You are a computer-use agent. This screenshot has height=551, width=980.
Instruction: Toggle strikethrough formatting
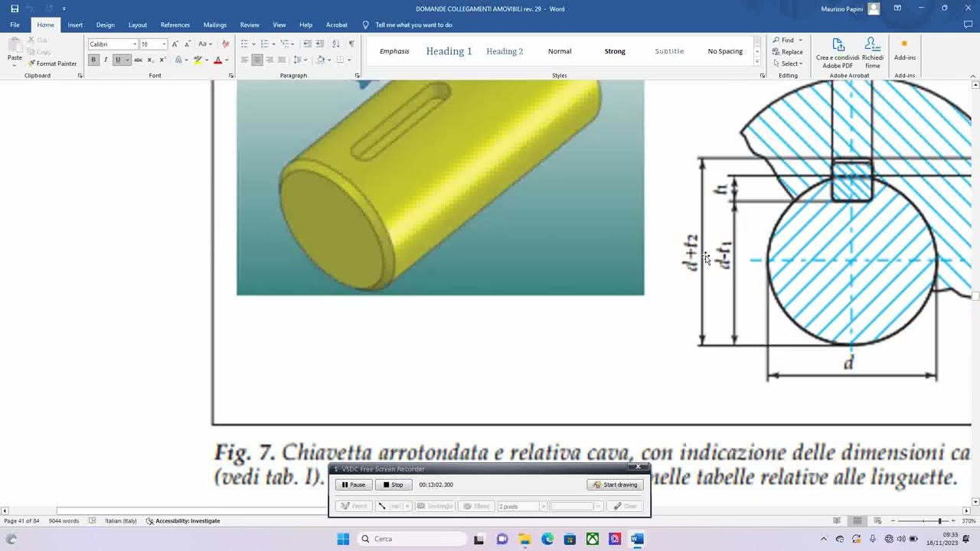pos(139,60)
